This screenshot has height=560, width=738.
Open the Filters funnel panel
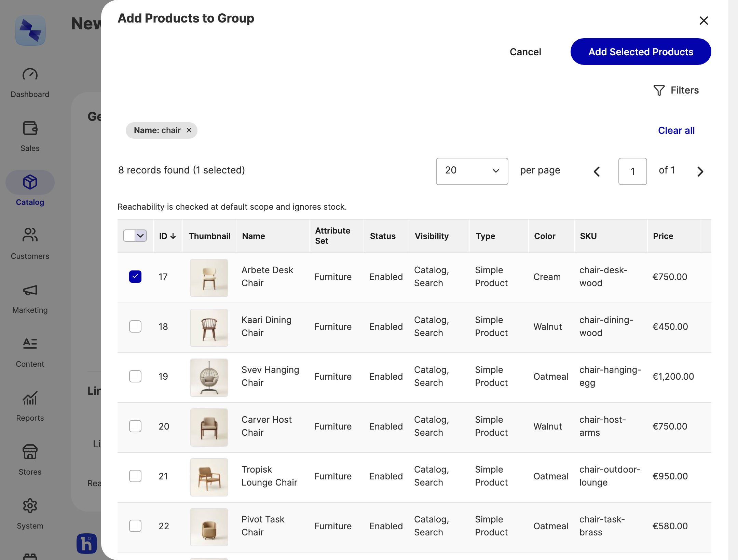(x=676, y=90)
